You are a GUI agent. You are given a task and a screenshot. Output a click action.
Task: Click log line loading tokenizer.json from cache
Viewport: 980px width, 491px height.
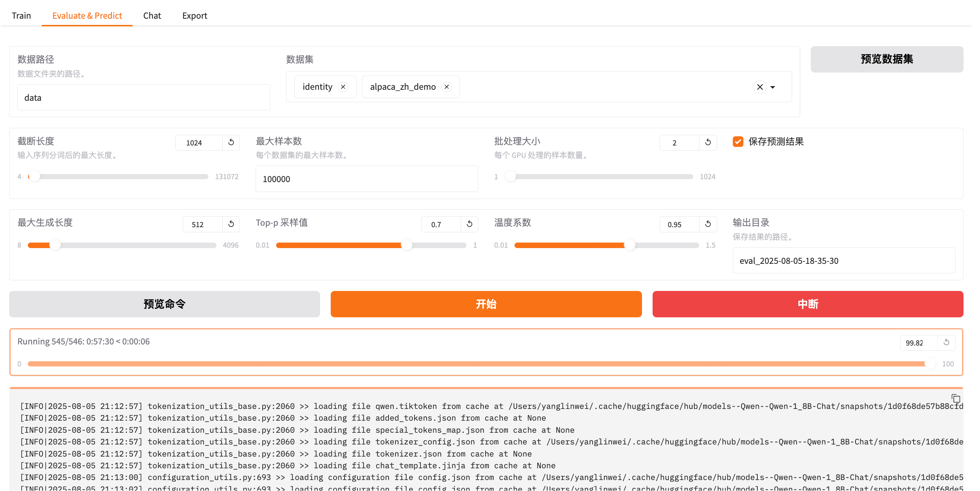(276, 454)
